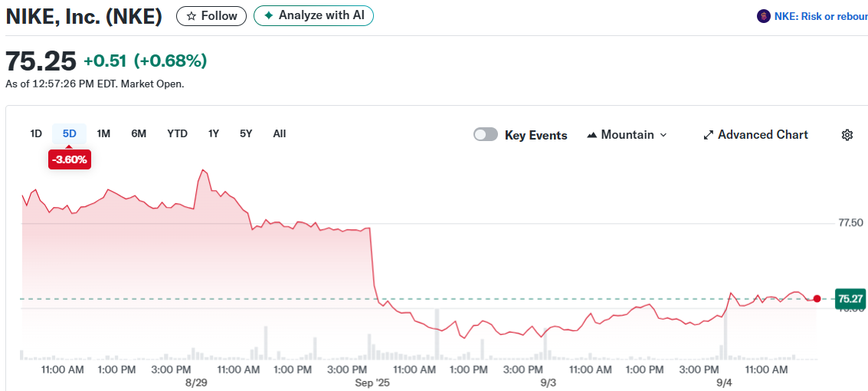Choose the 1Y time range
Viewport: 868px width, 391px height.
pyautogui.click(x=214, y=133)
